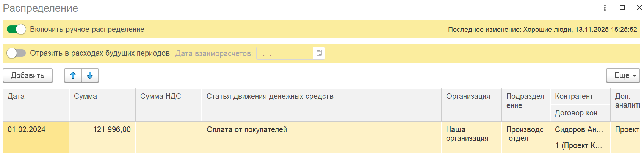
Task: Click the Сумма НДС column header
Action: coord(169,105)
